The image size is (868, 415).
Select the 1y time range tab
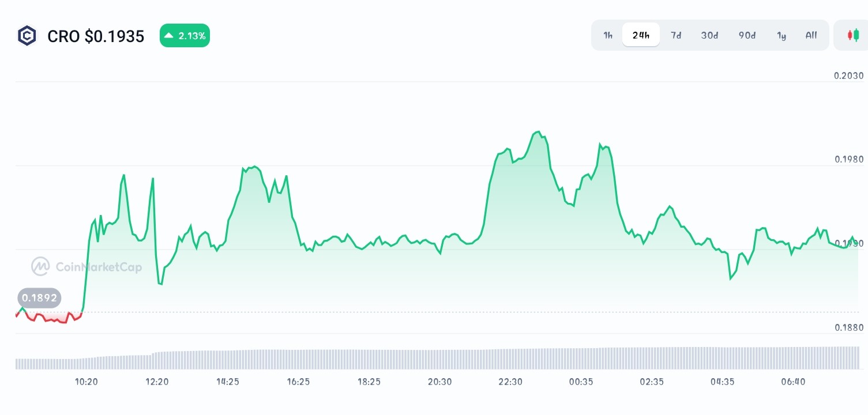pyautogui.click(x=781, y=35)
